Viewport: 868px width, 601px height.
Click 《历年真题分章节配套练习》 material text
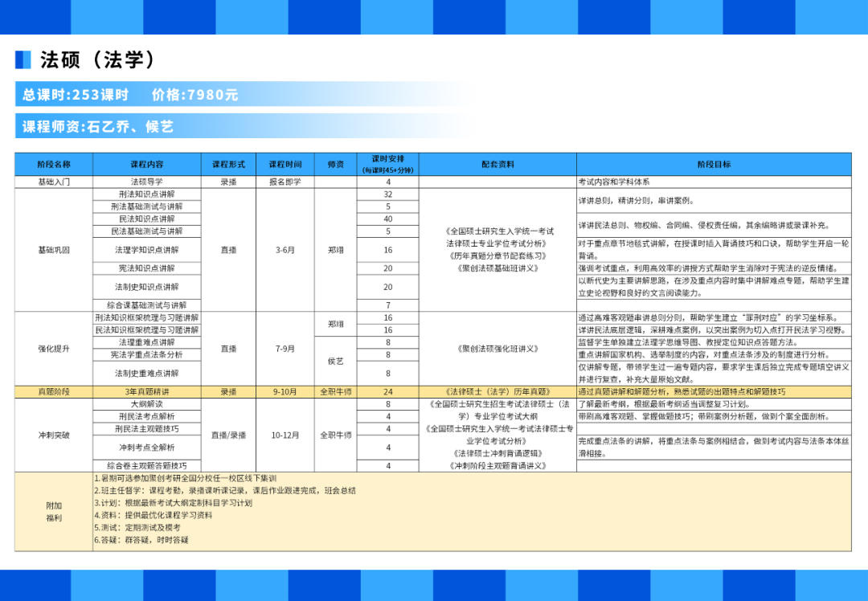tap(497, 256)
